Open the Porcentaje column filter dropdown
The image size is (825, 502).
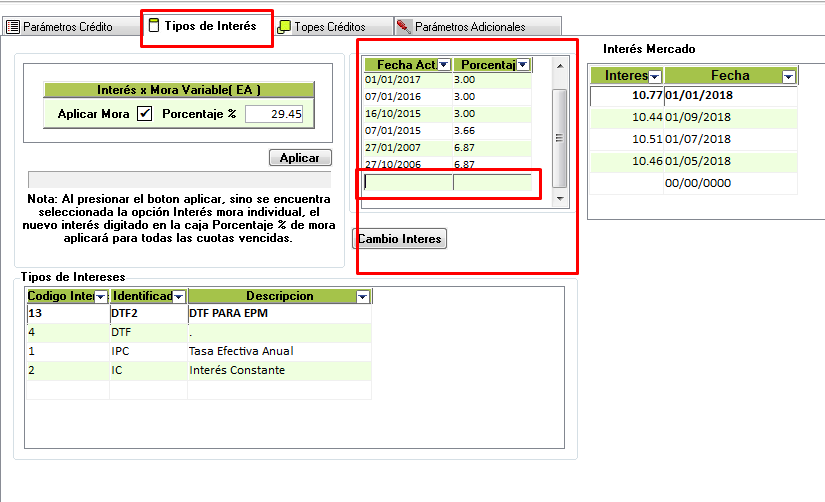[522, 65]
